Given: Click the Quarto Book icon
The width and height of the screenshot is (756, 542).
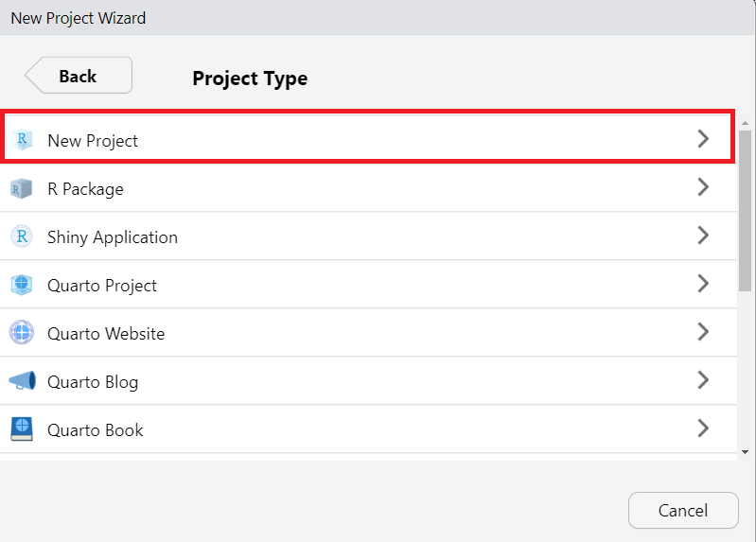Looking at the screenshot, I should (x=22, y=429).
